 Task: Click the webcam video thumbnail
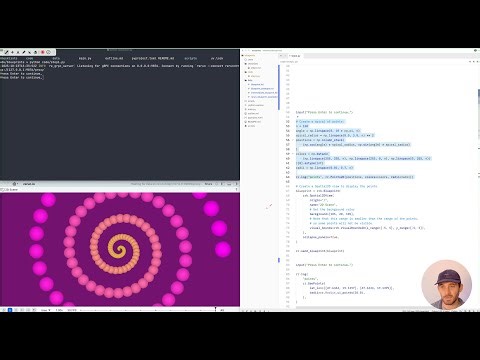point(446,284)
